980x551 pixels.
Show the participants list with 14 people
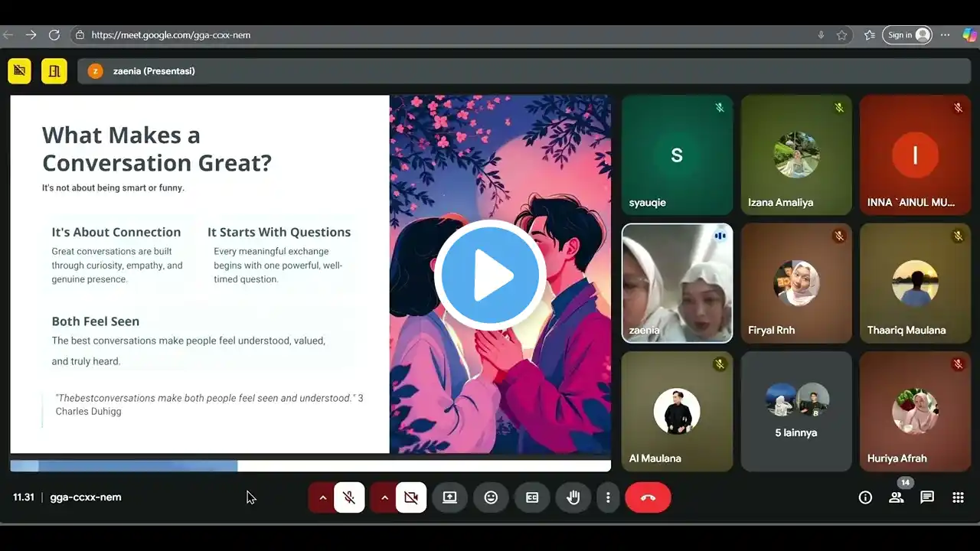tap(896, 497)
